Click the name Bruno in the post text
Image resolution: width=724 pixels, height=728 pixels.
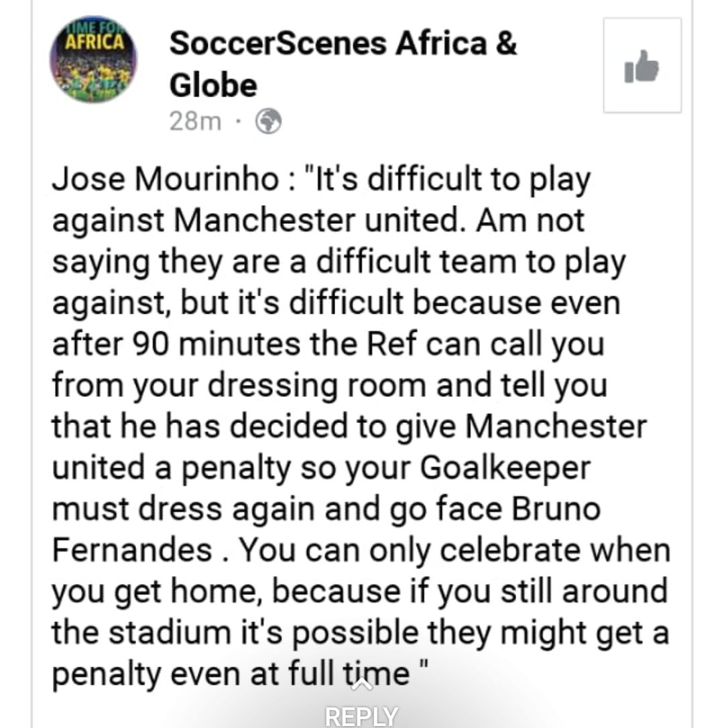pyautogui.click(x=556, y=509)
